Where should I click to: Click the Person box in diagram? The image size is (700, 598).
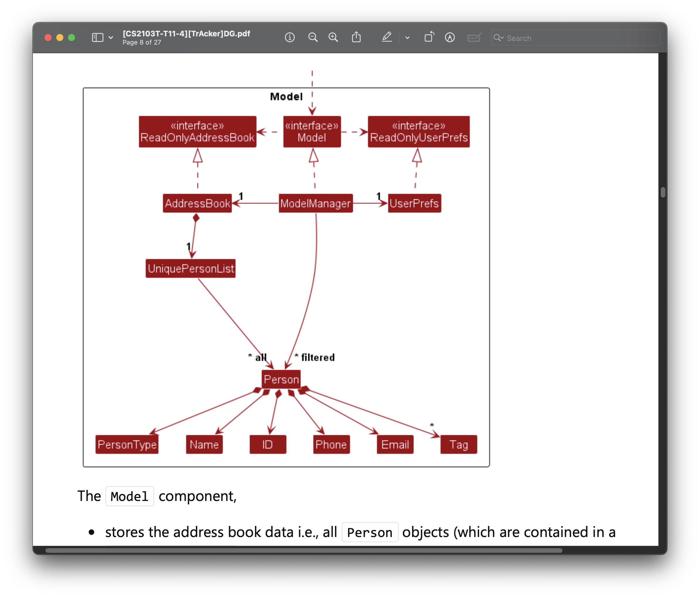281,379
